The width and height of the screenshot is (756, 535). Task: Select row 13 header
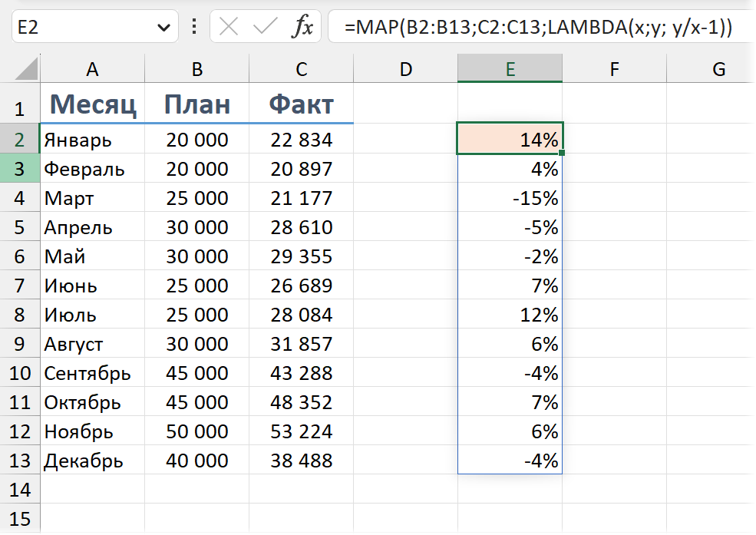tap(20, 461)
